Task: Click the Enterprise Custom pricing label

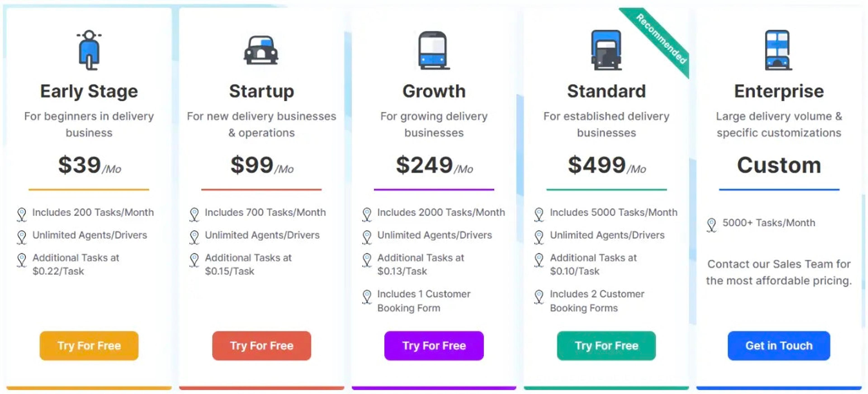Action: point(779,165)
